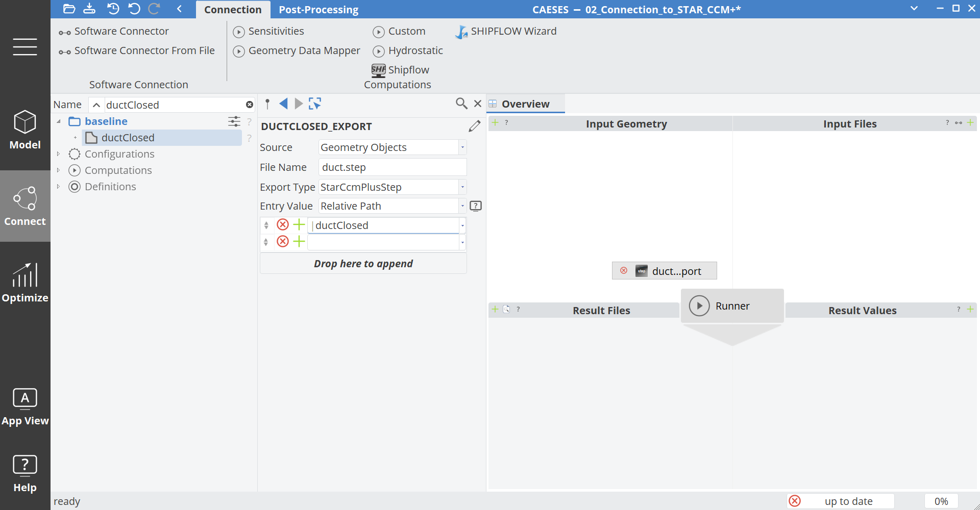Toggle the Name column sort order

tap(96, 105)
